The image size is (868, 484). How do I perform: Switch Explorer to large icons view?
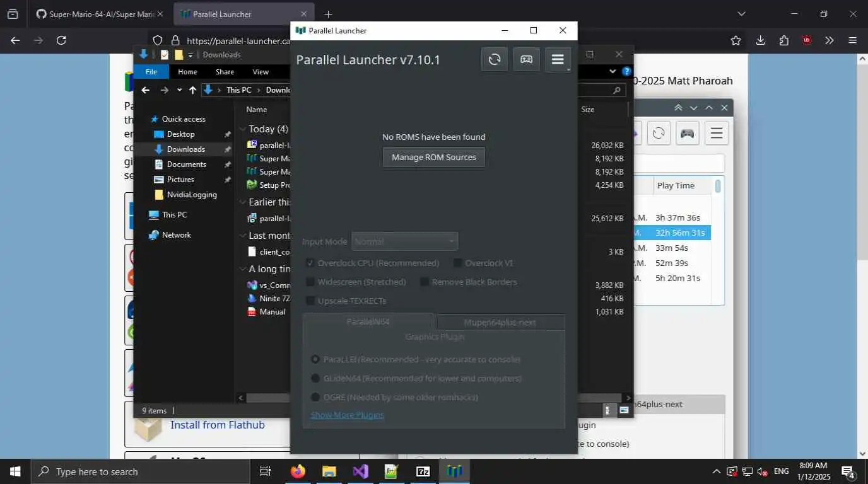point(624,410)
